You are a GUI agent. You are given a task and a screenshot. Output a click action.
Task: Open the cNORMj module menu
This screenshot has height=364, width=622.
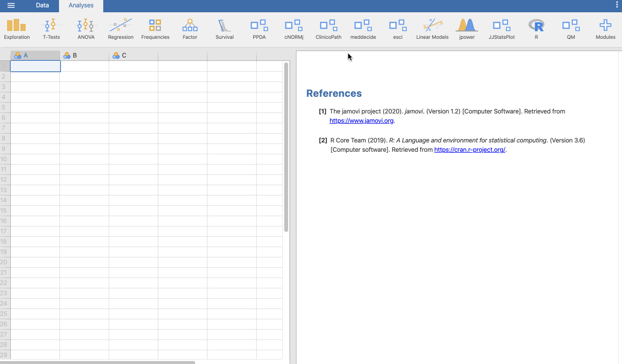[294, 29]
